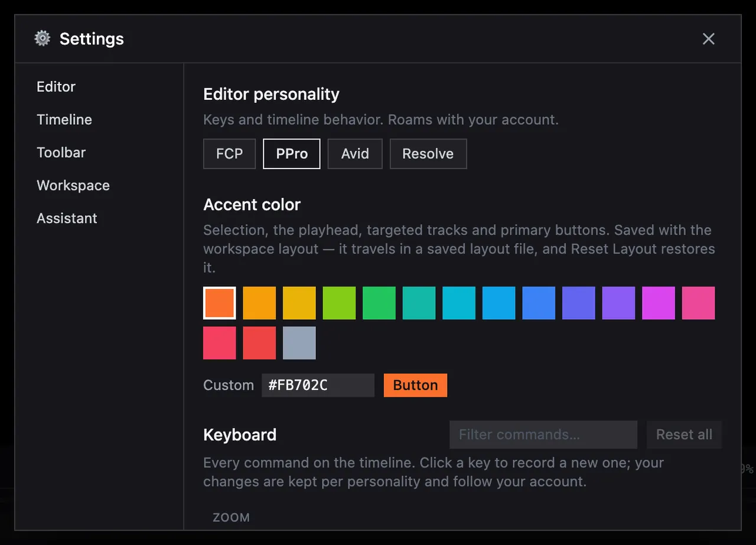Viewport: 756px width, 545px height.
Task: Choose the green accent color swatch
Action: (x=379, y=303)
